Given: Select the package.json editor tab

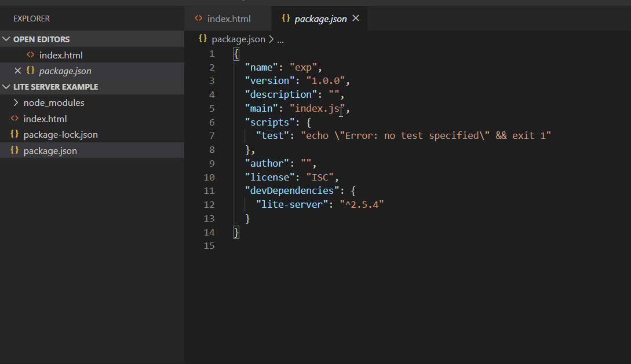Looking at the screenshot, I should point(320,19).
